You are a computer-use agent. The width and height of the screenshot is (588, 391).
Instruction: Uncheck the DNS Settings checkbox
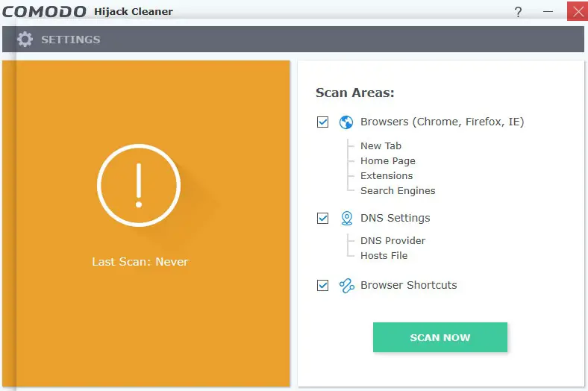(322, 218)
